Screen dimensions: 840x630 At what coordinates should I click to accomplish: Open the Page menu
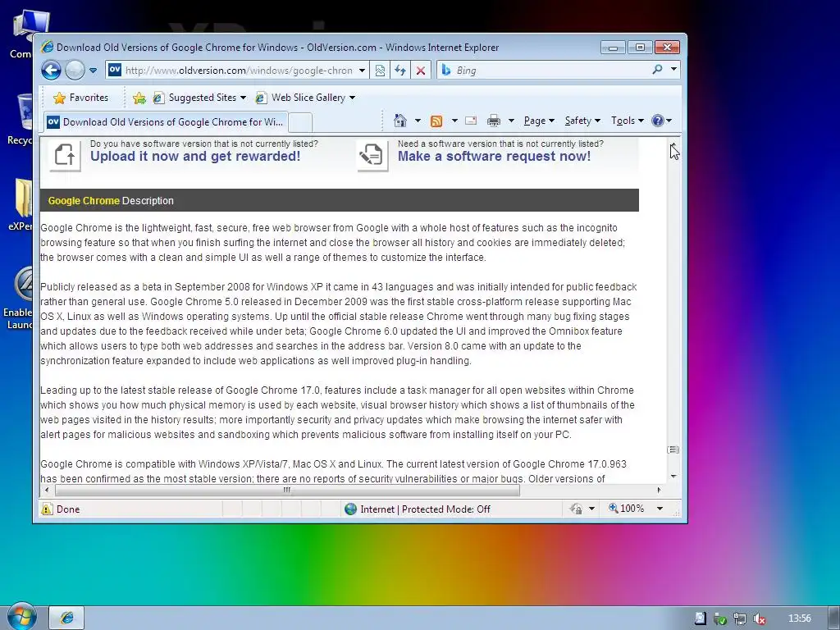coord(539,121)
